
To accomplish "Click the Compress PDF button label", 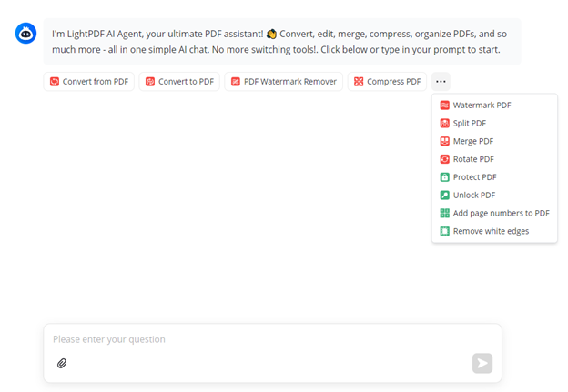I will [x=394, y=82].
